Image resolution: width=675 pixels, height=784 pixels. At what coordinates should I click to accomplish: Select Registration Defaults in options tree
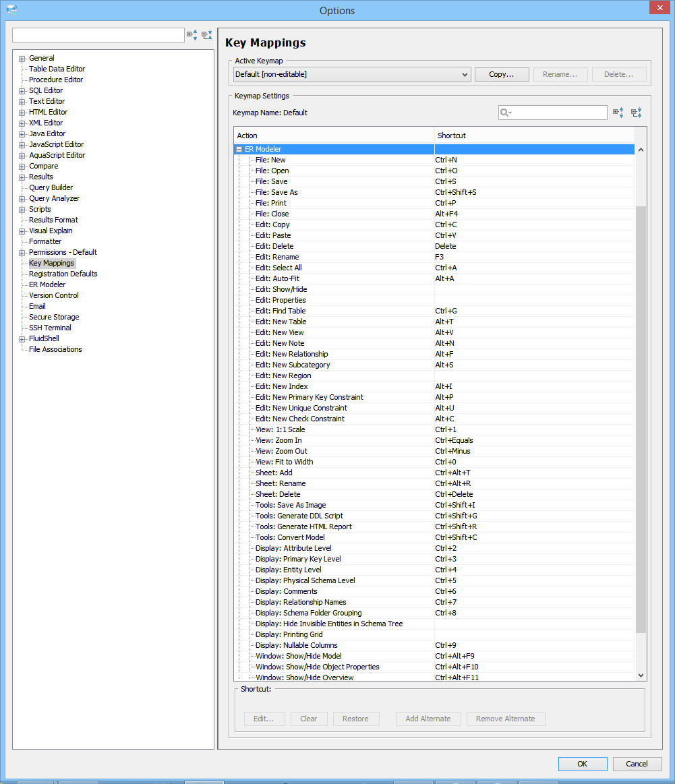pyautogui.click(x=63, y=274)
